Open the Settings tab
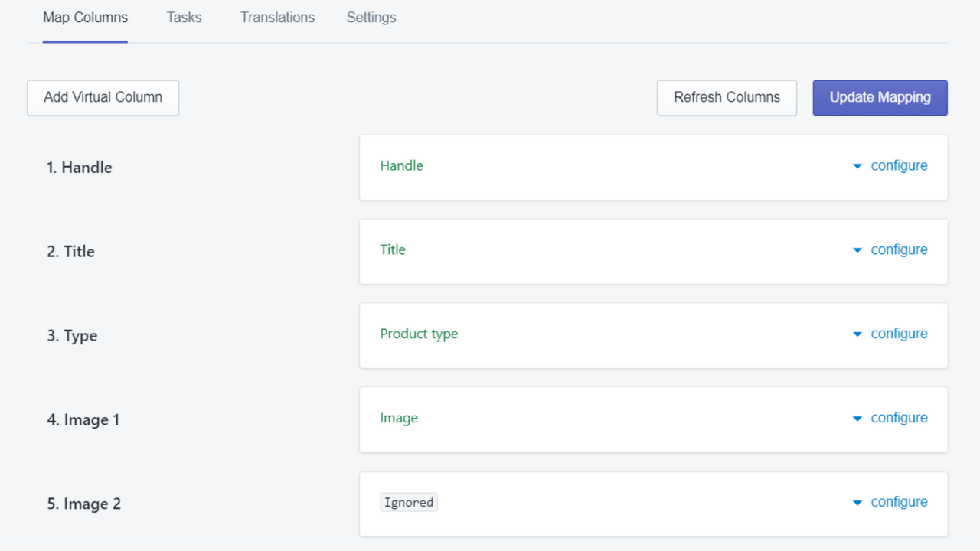This screenshot has height=551, width=980. [x=371, y=17]
